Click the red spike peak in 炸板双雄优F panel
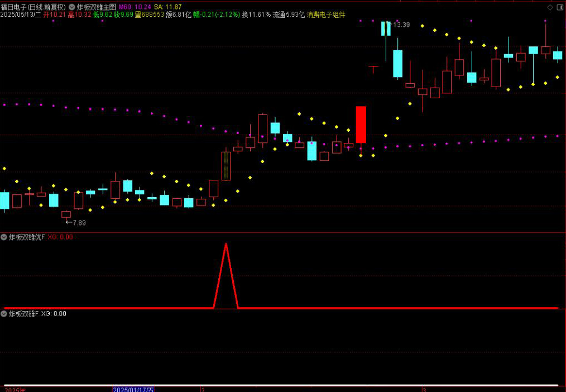The image size is (566, 392). [x=226, y=245]
